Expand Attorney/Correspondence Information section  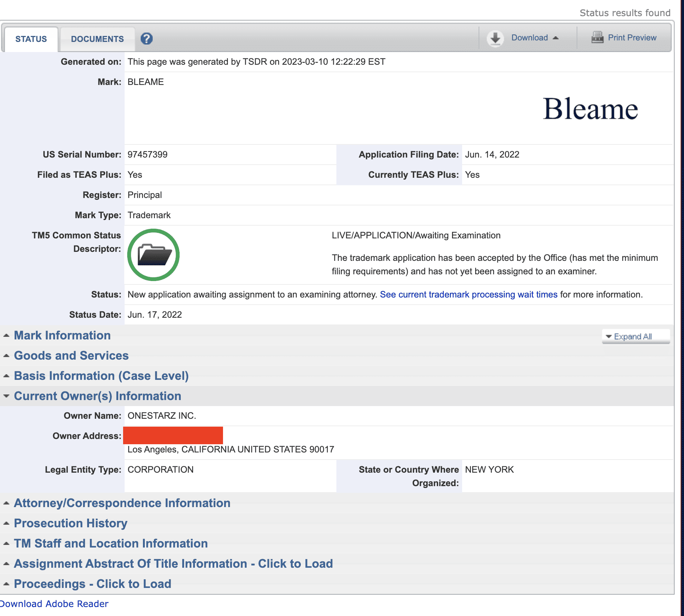(x=122, y=503)
